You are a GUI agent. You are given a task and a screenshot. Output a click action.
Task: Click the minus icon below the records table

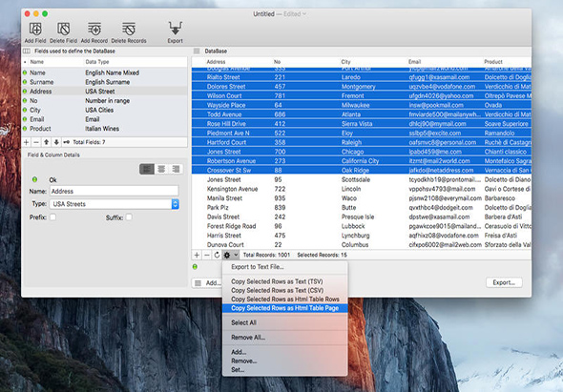coord(207,256)
